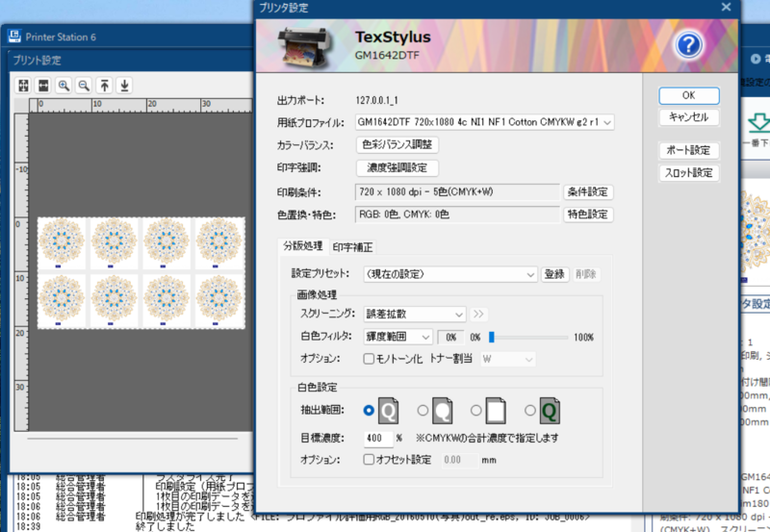Zoom in on the print preview
The image size is (770, 532).
[64, 86]
